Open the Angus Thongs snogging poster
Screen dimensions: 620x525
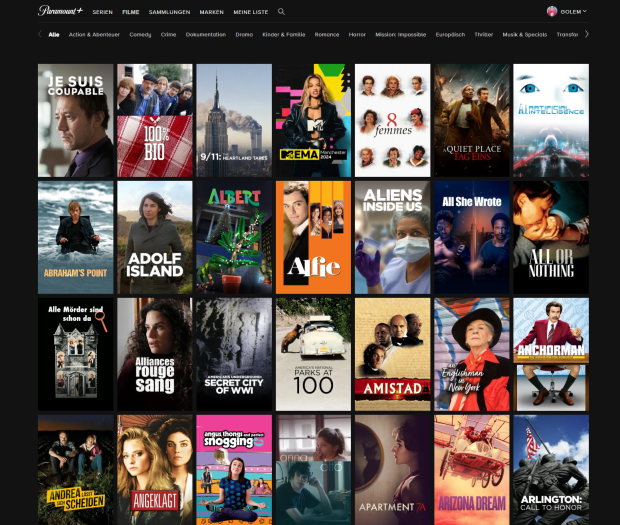tap(234, 470)
